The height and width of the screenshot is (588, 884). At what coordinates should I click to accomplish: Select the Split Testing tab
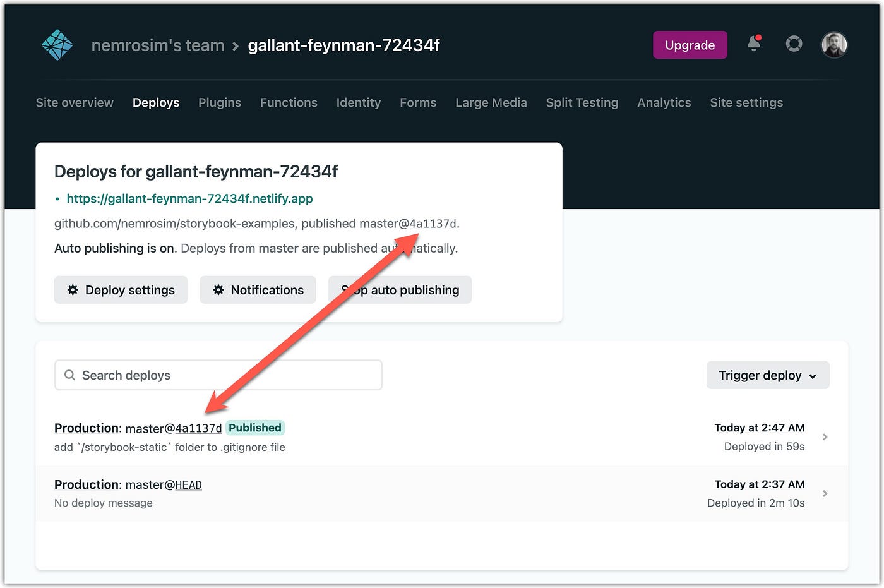coord(582,102)
